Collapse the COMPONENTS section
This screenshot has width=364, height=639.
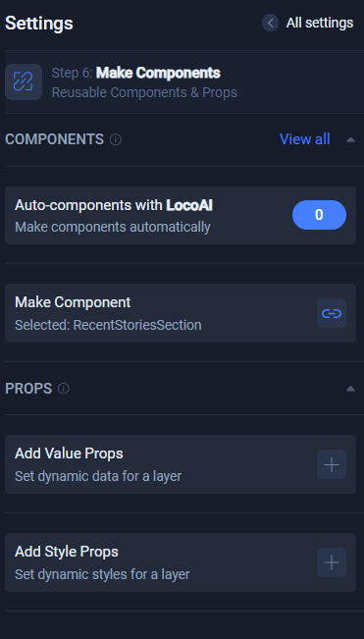[350, 139]
